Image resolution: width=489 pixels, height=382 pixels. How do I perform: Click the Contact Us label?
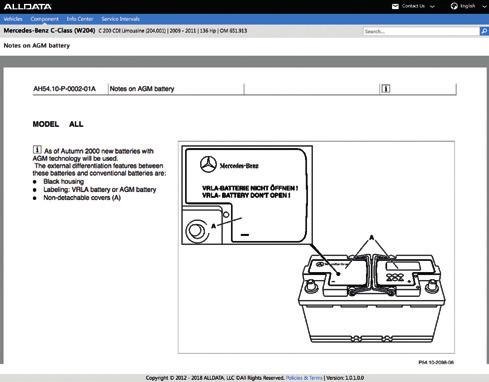pyautogui.click(x=413, y=6)
